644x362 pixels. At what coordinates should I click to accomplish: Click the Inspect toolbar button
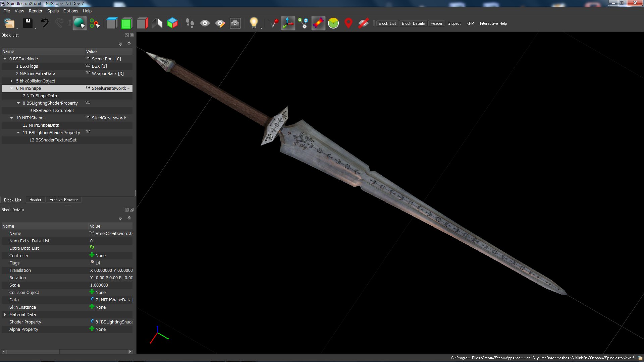coord(454,23)
